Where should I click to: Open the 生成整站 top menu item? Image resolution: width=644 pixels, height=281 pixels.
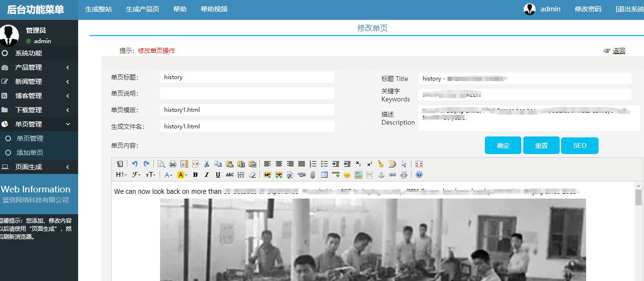[98, 9]
